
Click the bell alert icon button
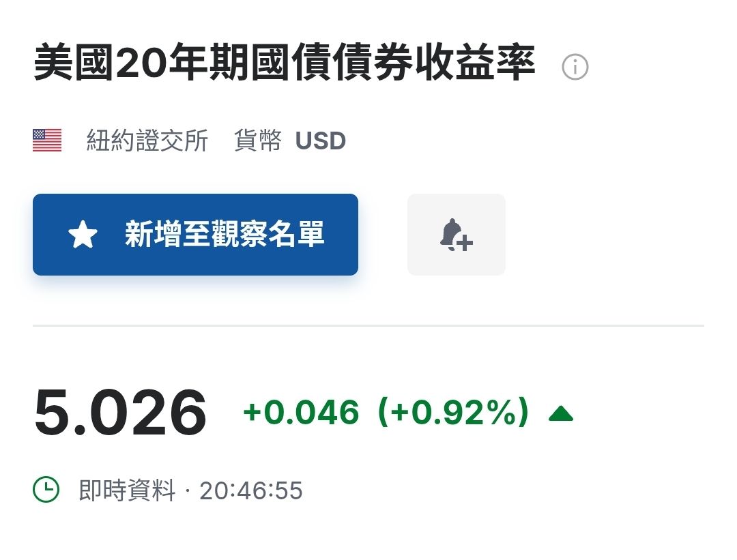(457, 235)
